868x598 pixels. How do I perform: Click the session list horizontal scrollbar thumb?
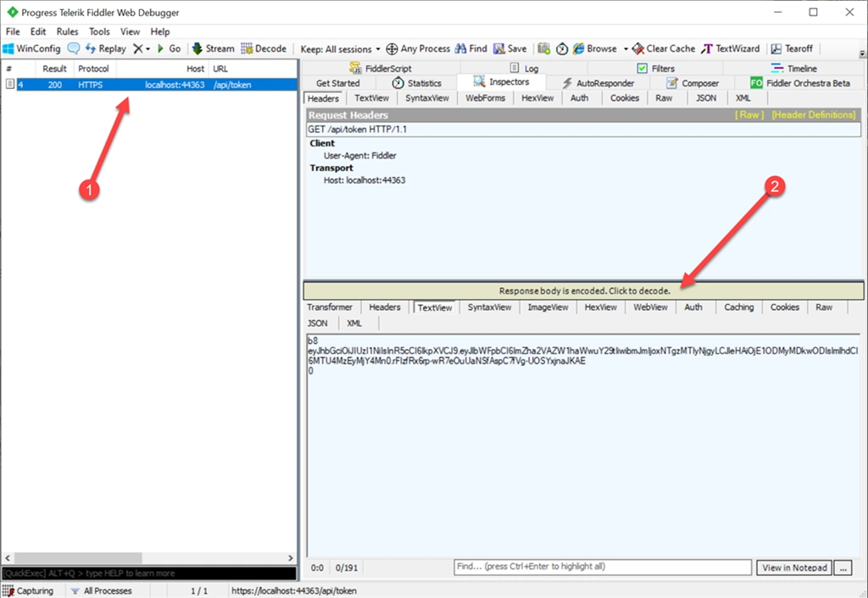click(78, 557)
